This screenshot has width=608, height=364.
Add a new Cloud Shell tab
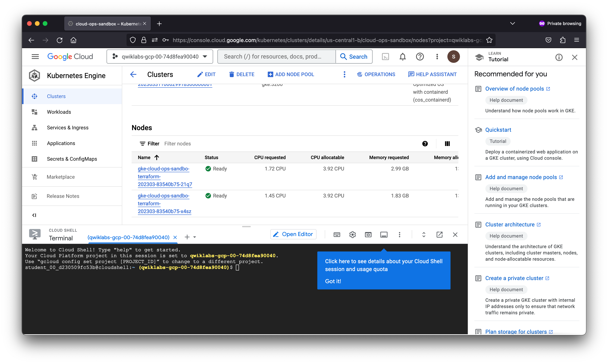pos(187,237)
